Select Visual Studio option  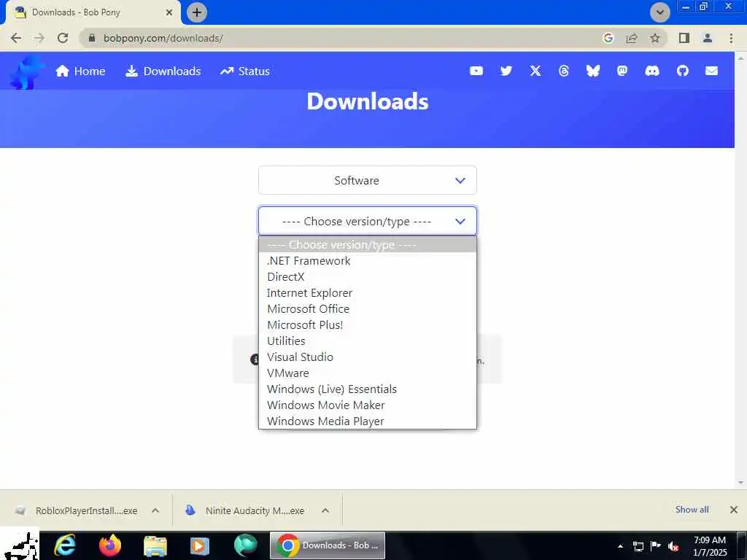[x=368, y=357]
